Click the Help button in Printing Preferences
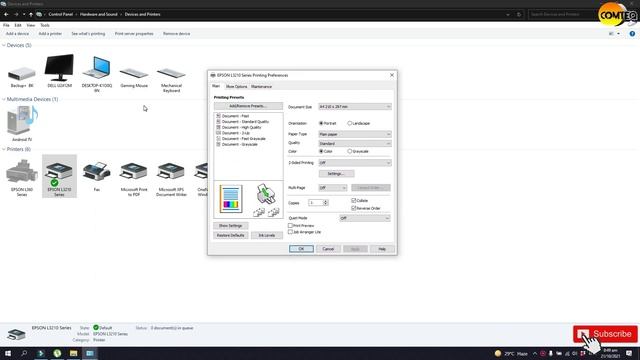The height and width of the screenshot is (360, 640). tap(382, 249)
